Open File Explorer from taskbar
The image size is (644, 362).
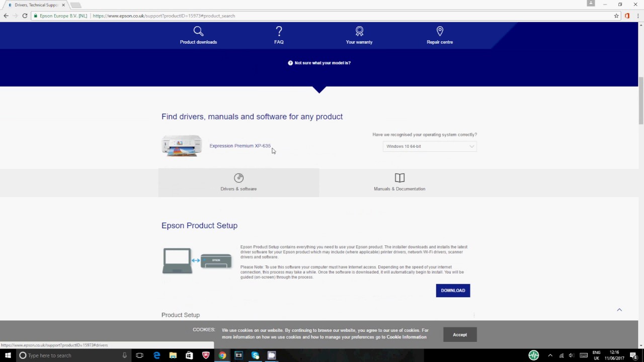(x=173, y=355)
